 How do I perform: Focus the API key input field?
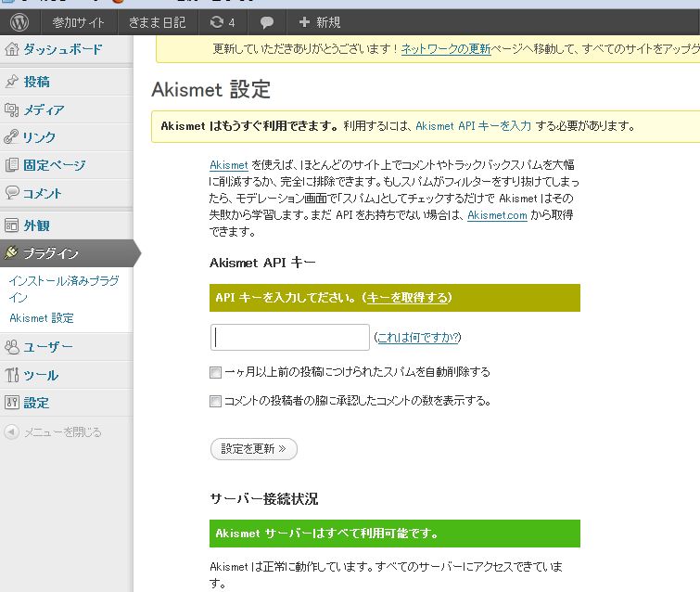289,338
